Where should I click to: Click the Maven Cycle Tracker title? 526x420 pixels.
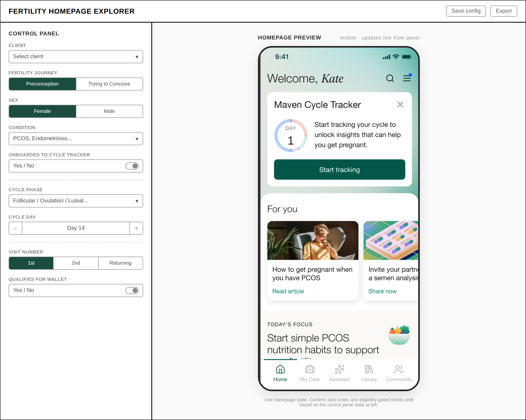(x=317, y=105)
